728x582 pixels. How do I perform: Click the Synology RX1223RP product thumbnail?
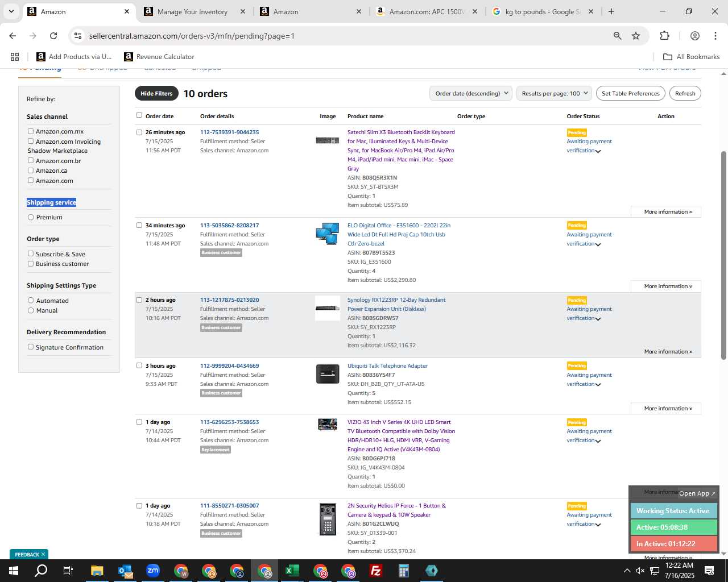click(328, 308)
